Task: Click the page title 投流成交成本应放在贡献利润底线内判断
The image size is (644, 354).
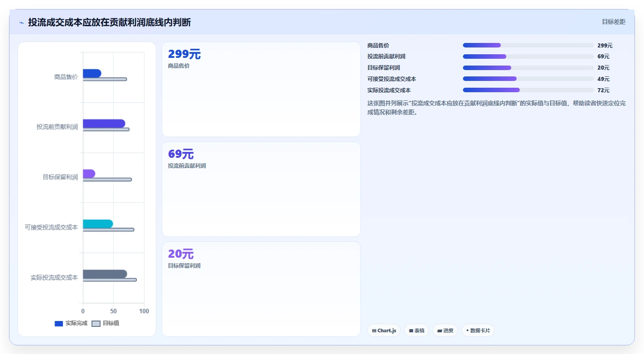Action: 109,22
